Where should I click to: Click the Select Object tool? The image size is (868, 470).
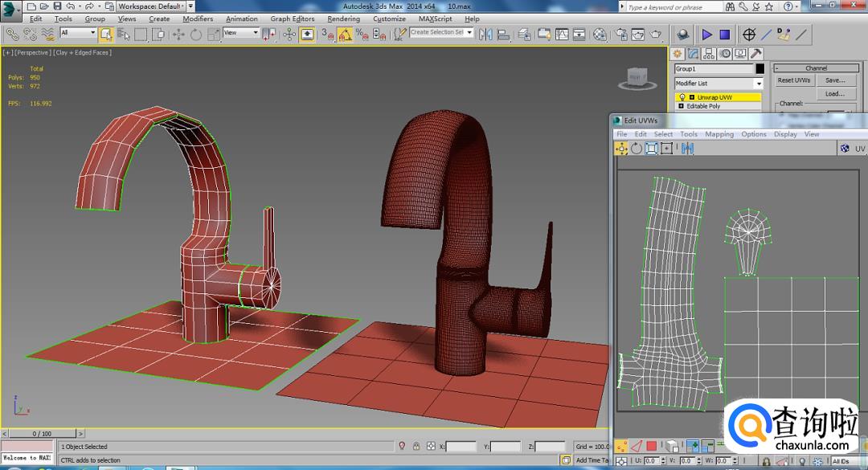[106, 35]
